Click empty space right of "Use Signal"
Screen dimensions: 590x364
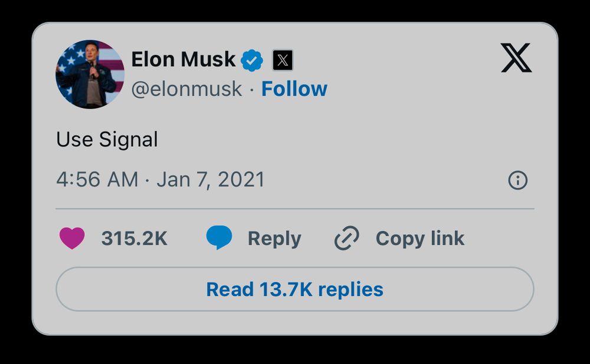[x=354, y=140]
